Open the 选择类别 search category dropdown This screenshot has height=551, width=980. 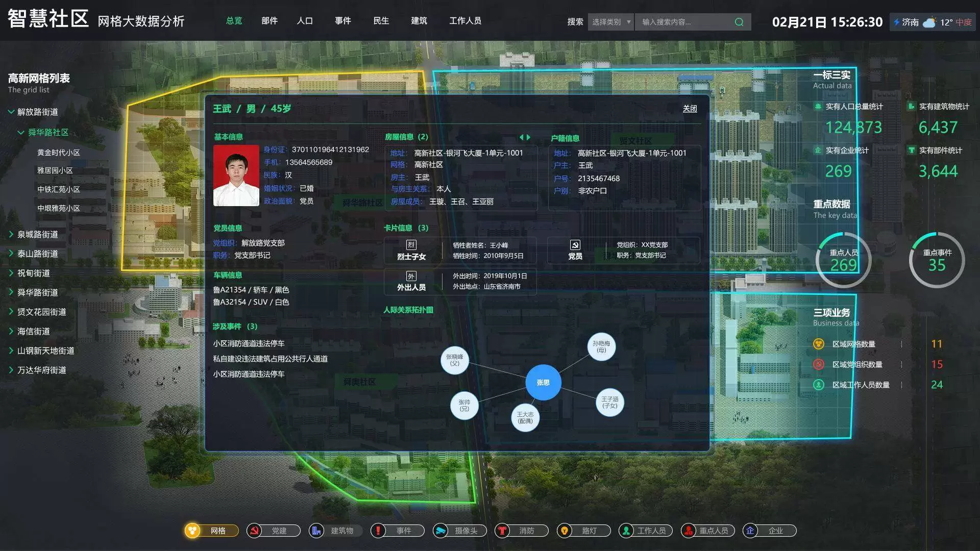[x=610, y=22]
